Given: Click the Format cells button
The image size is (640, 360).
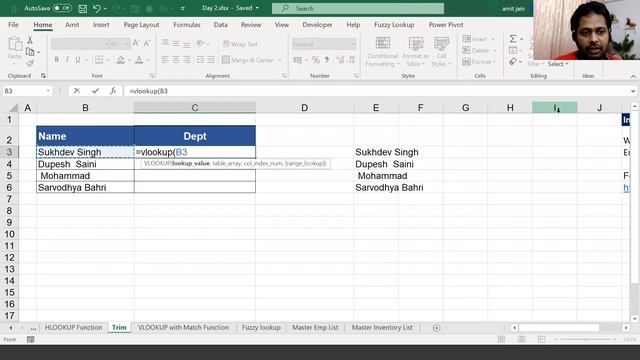Looking at the screenshot, I should [x=479, y=62].
